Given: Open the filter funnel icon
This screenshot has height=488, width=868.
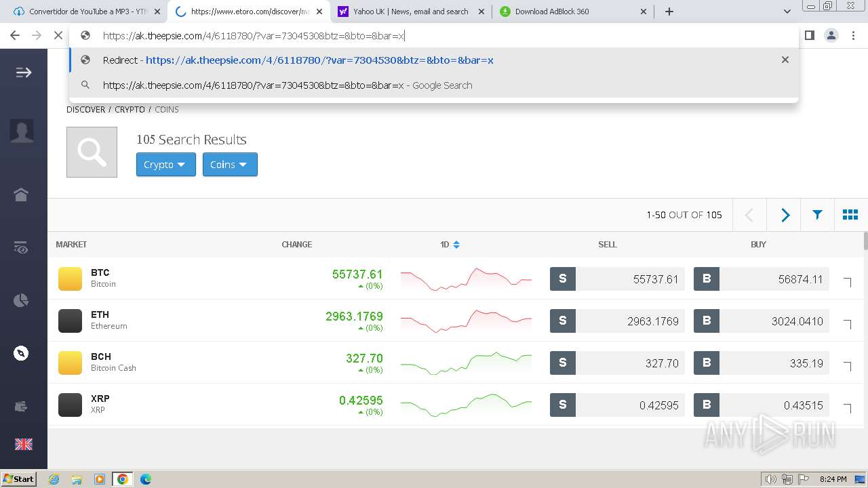Looking at the screenshot, I should coord(817,215).
